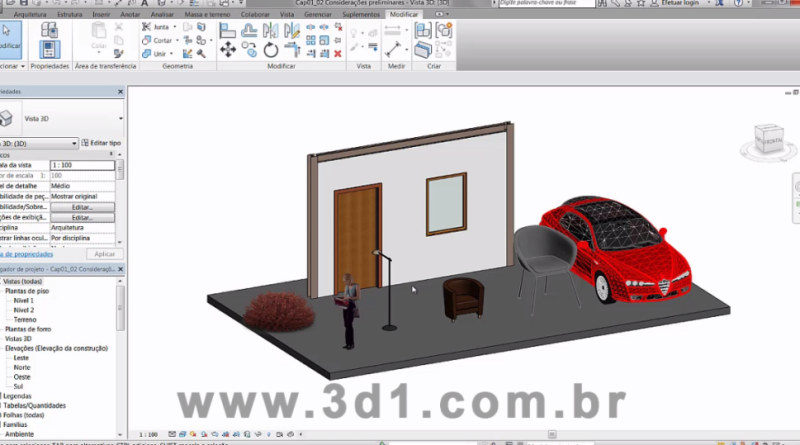The width and height of the screenshot is (800, 445).
Task: Open Visual Style icon in view control bar
Action: 182,434
